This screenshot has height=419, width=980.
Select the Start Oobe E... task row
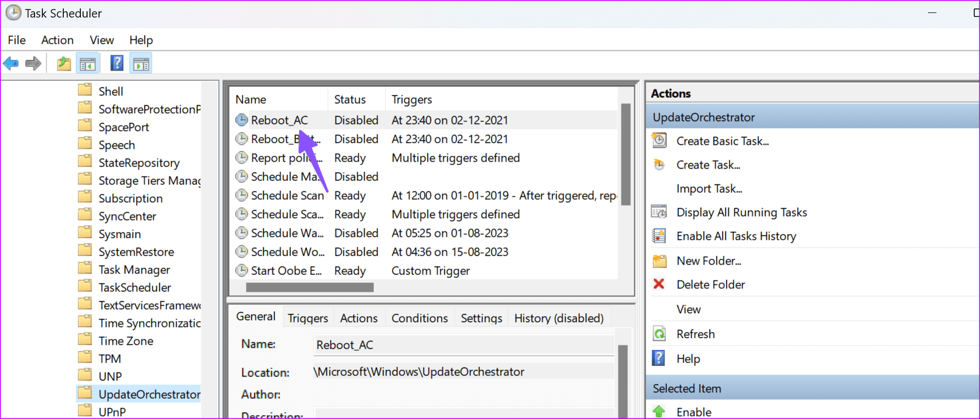424,270
